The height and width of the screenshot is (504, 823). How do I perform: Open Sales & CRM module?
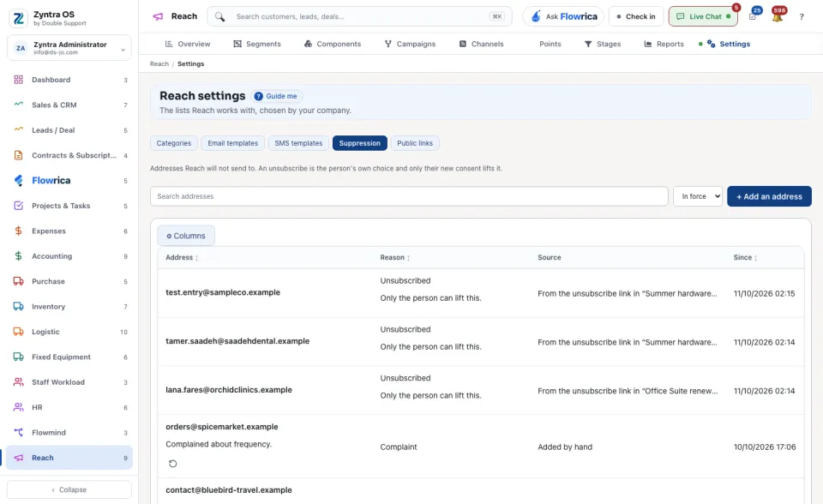(x=69, y=105)
